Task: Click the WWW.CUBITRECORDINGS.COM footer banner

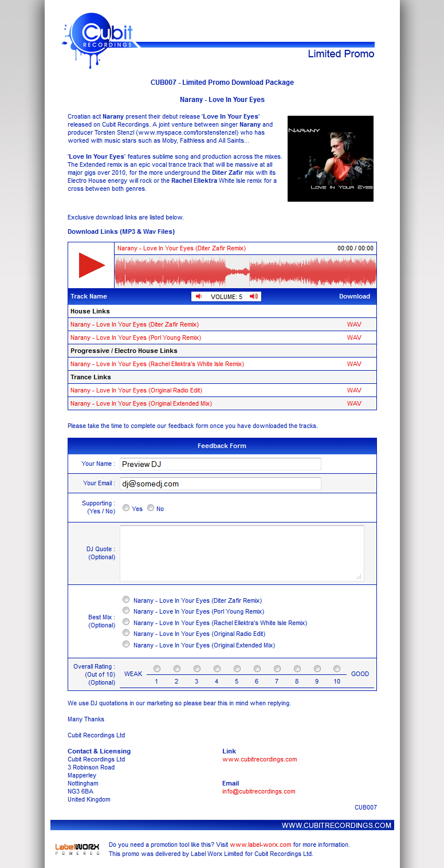Action: 222,825
